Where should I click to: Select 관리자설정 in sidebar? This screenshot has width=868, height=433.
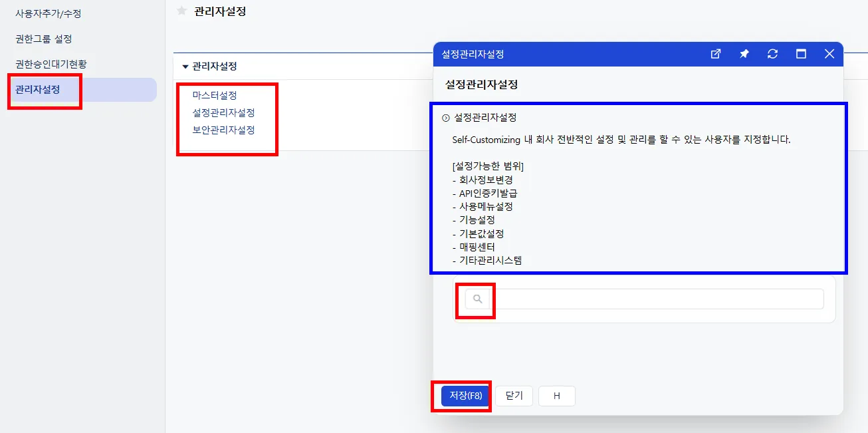pos(38,90)
